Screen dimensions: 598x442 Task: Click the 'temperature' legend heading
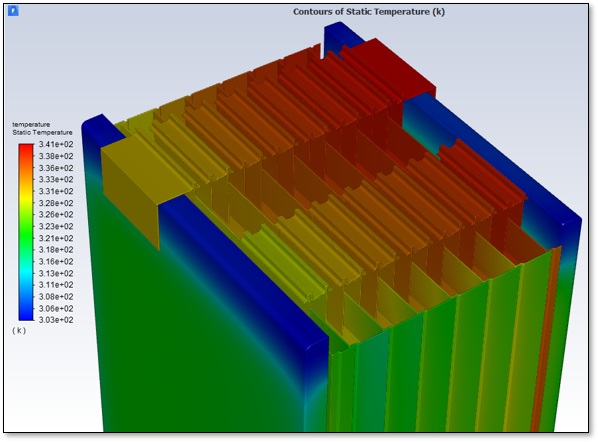pos(31,124)
